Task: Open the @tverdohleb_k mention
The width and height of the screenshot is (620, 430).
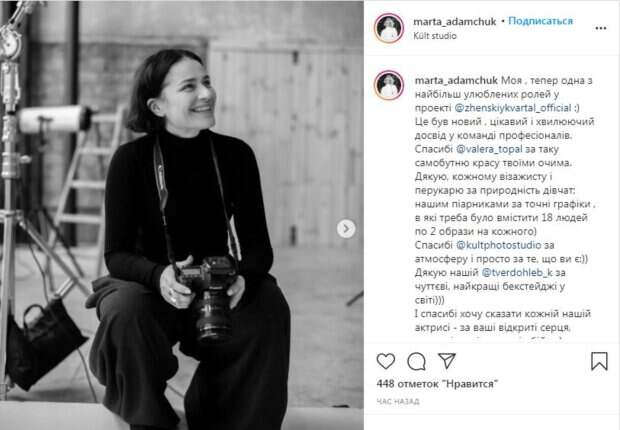Action: 517,273
